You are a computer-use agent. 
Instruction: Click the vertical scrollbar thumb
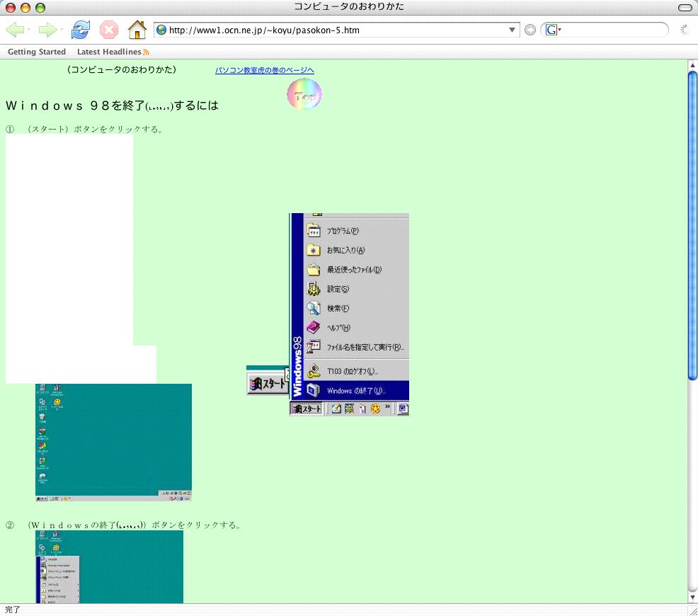pos(692,226)
